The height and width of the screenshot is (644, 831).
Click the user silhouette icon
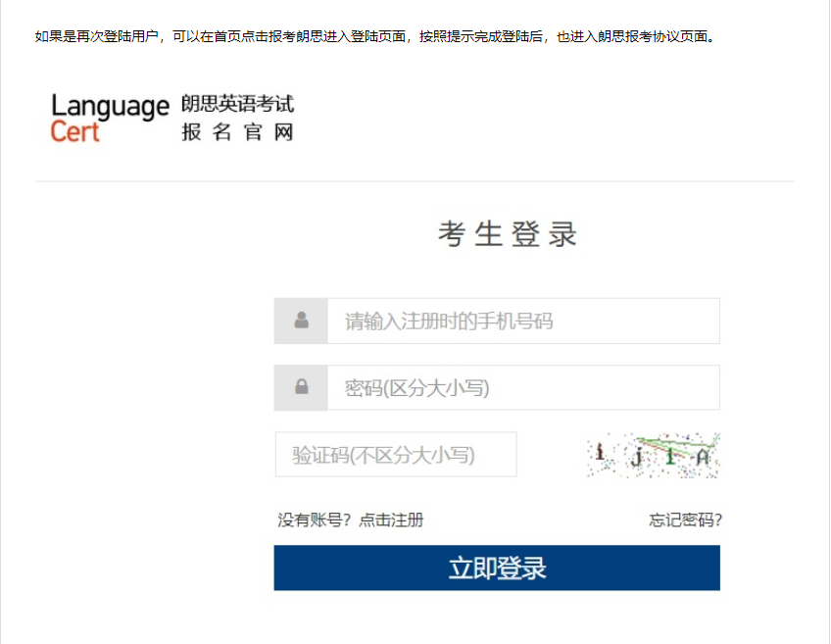pyautogui.click(x=302, y=321)
